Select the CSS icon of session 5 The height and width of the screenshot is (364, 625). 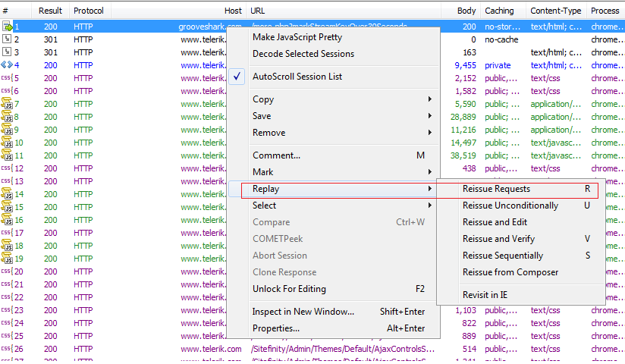[7, 78]
